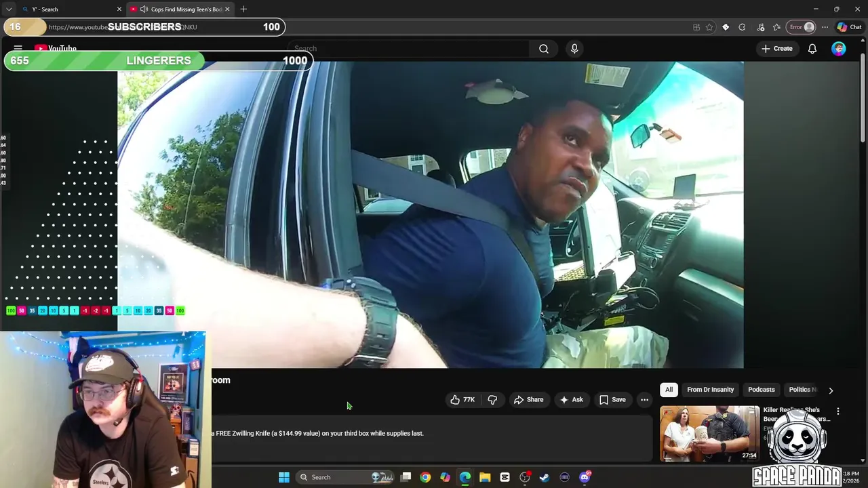The height and width of the screenshot is (488, 868).
Task: Click the playing video area
Action: click(x=431, y=215)
